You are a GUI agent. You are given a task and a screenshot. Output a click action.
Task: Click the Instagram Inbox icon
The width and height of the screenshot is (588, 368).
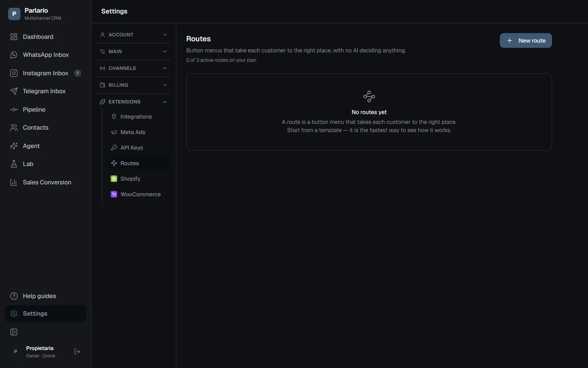point(14,73)
